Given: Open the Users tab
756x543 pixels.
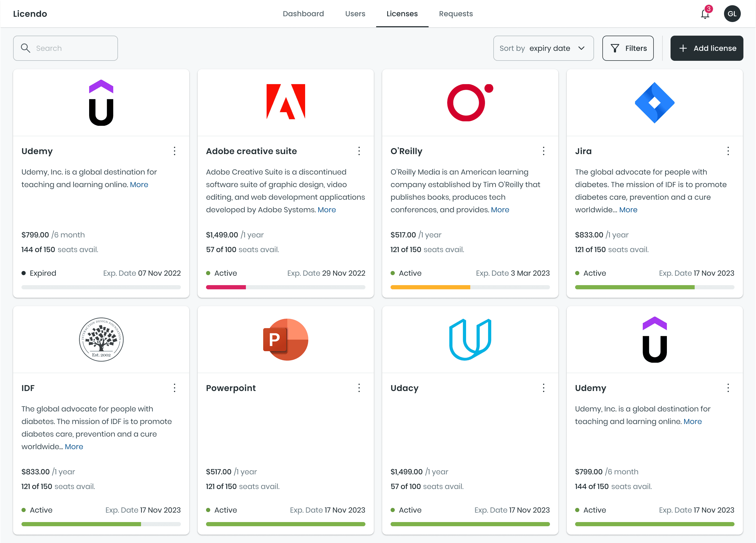Looking at the screenshot, I should (355, 14).
